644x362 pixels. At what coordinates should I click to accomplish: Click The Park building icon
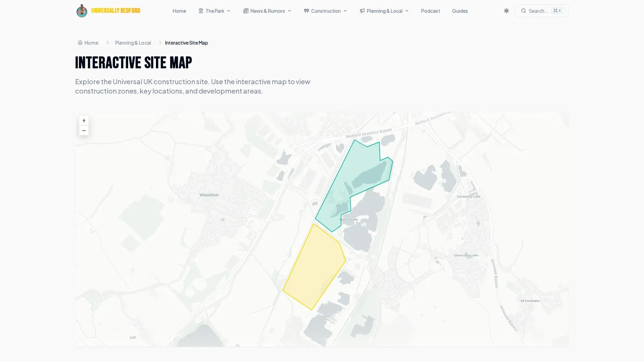pos(201,11)
